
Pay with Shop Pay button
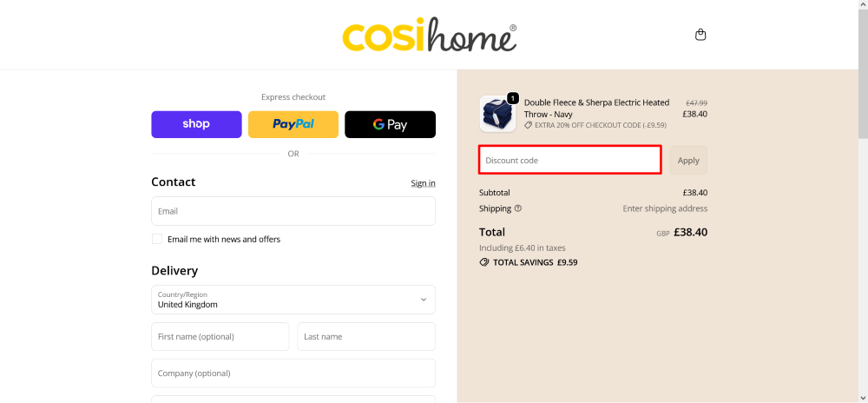[196, 124]
